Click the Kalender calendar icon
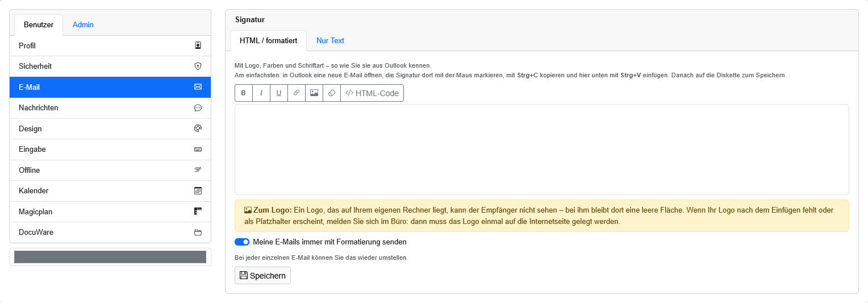Image resolution: width=868 pixels, height=303 pixels. 198,190
